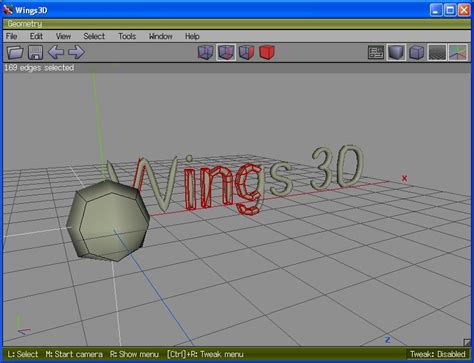Viewport: 474px width, 363px height.
Task: Open the Tools menu
Action: click(127, 36)
